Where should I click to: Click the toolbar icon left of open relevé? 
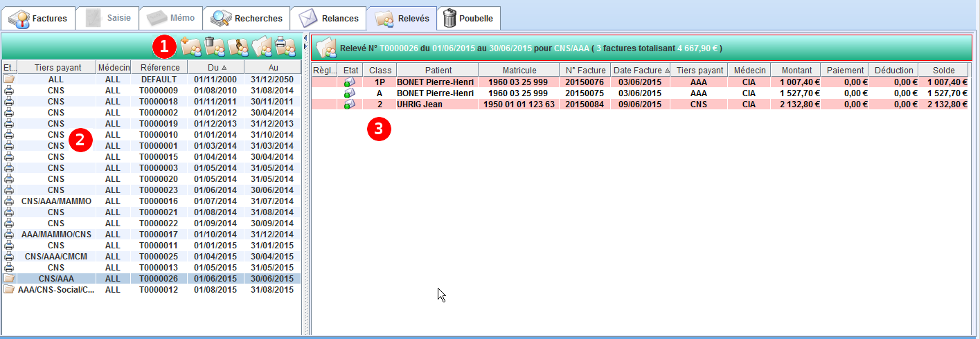[x=238, y=46]
